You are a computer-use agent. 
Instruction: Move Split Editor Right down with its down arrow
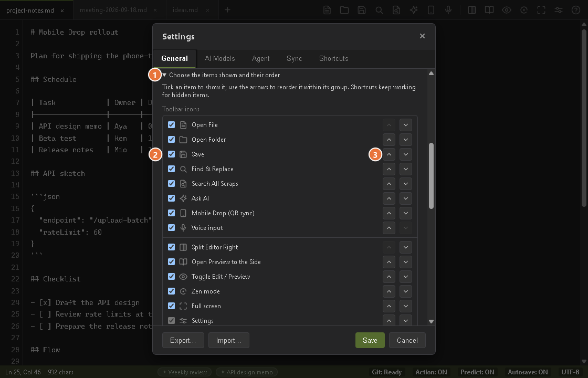click(406, 247)
